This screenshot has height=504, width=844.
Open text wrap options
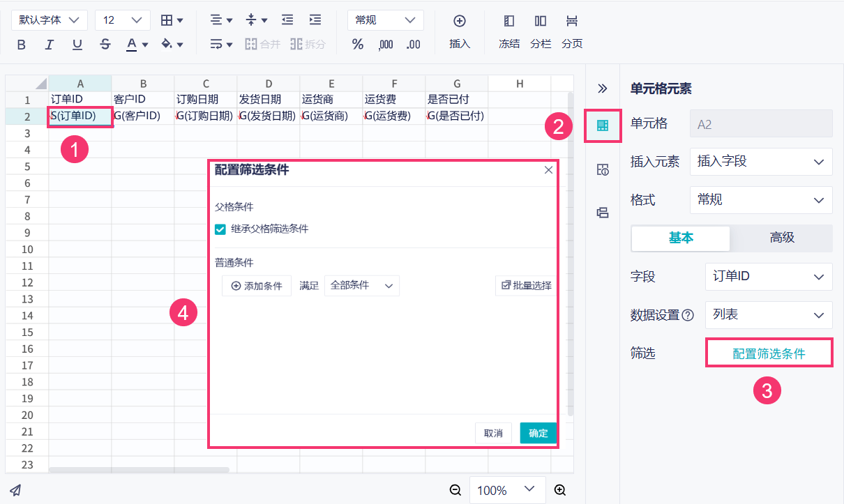pyautogui.click(x=221, y=45)
